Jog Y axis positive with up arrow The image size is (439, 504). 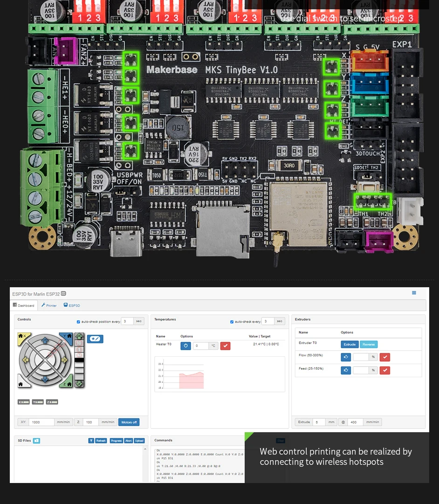45,340
